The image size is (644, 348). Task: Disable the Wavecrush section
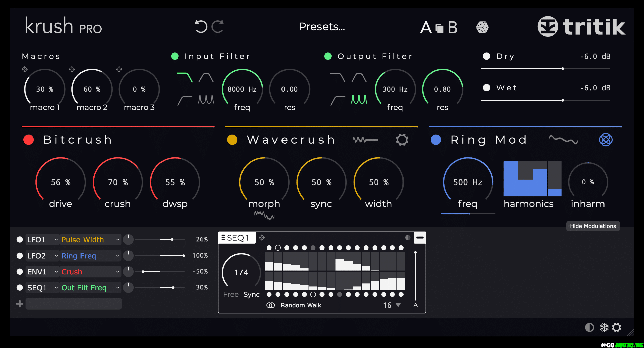[x=232, y=140]
